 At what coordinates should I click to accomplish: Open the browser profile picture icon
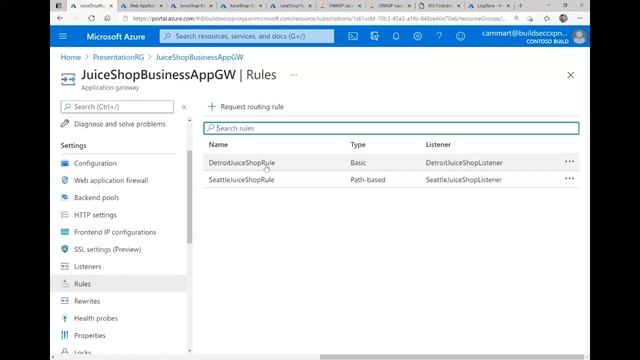pyautogui.click(x=563, y=18)
